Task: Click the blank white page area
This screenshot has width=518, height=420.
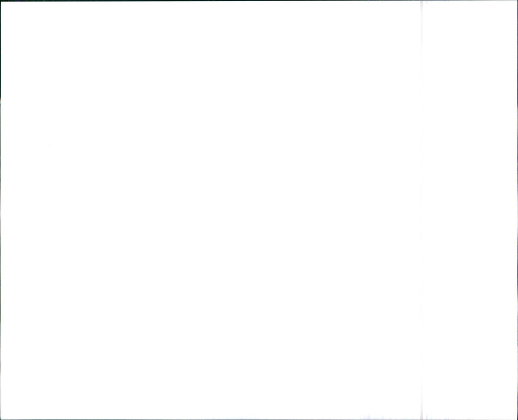Action: pos(211,210)
